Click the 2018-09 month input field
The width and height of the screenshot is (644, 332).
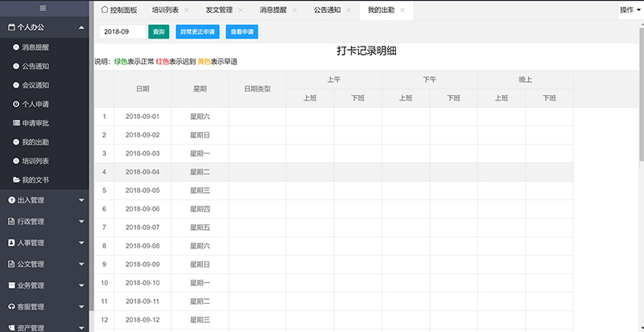(x=122, y=31)
